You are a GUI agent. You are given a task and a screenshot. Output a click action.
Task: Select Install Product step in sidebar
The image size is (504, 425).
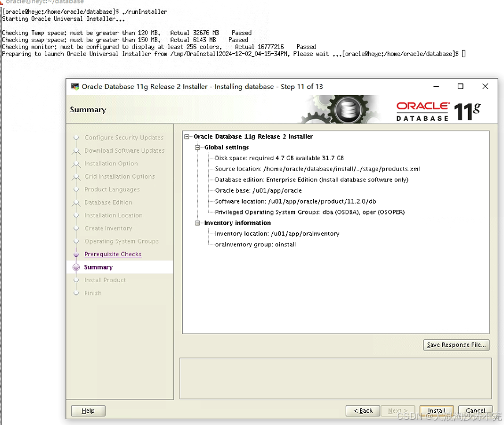coord(105,280)
